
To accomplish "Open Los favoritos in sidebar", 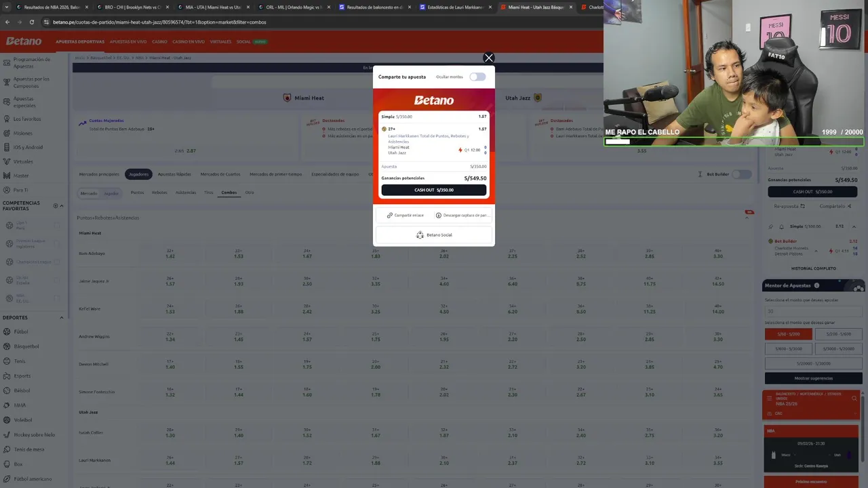I will click(27, 119).
